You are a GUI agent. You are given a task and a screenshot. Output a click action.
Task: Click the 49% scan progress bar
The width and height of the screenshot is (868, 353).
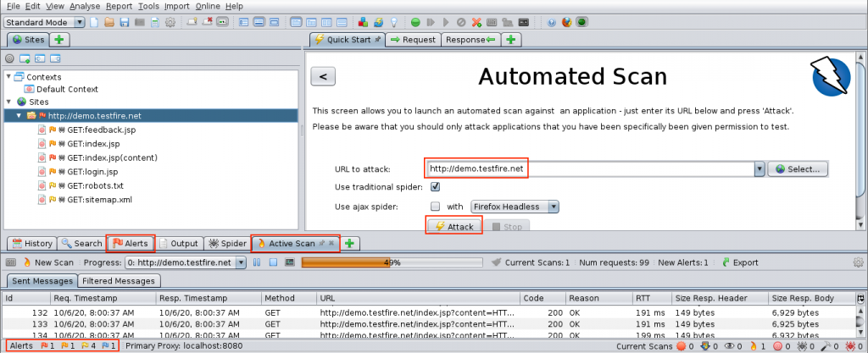coord(393,262)
